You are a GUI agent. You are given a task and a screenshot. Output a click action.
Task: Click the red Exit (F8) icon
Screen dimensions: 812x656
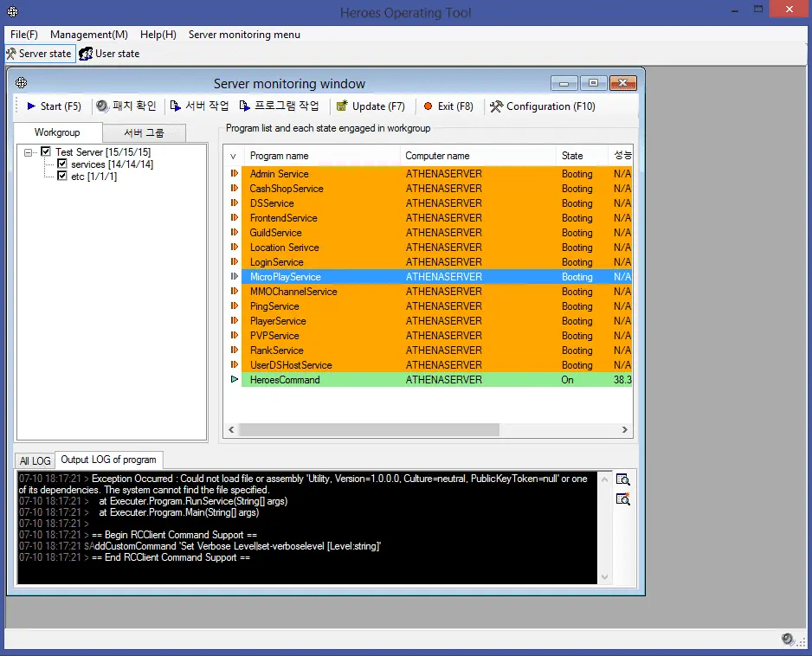click(x=428, y=106)
